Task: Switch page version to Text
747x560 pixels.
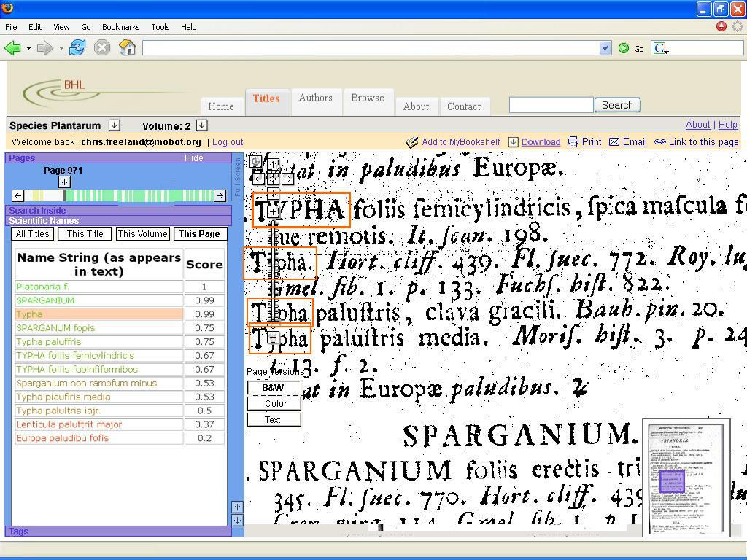Action: tap(274, 419)
